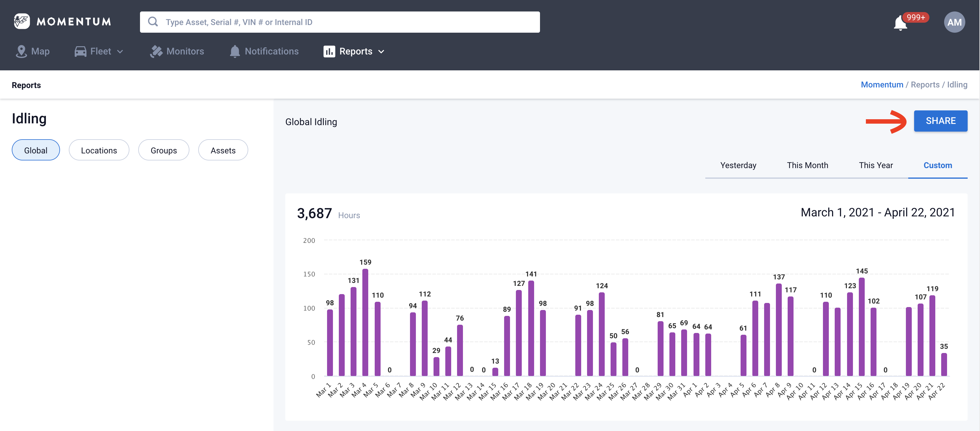Switch to the Yesterday tab
980x431 pixels.
click(x=738, y=165)
